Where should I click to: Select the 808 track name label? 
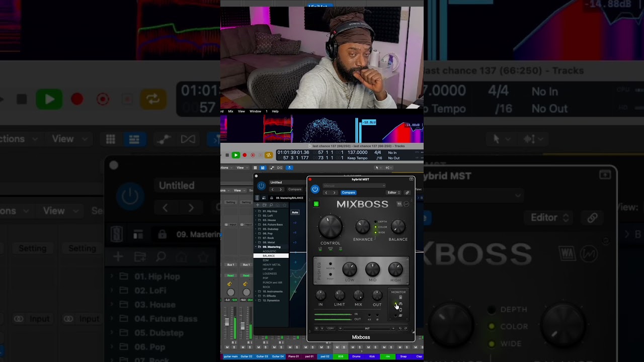click(341, 356)
